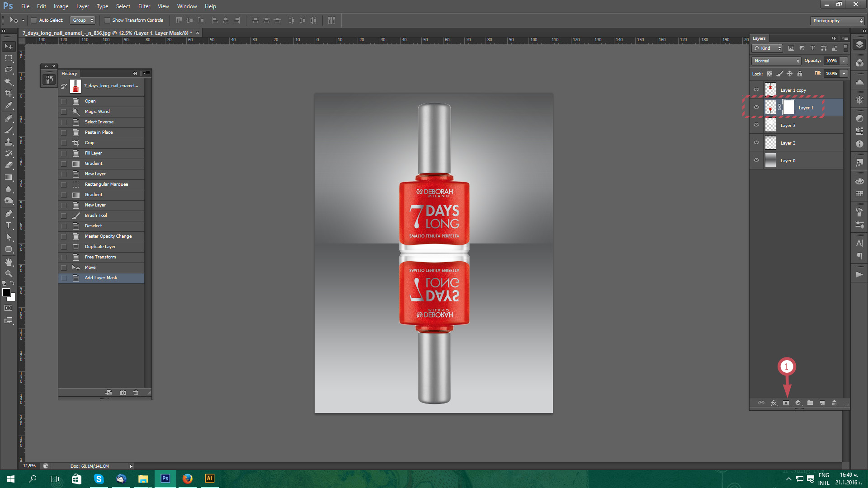The image size is (868, 488).
Task: Open Layers panel flyout menu
Action: pyautogui.click(x=844, y=38)
